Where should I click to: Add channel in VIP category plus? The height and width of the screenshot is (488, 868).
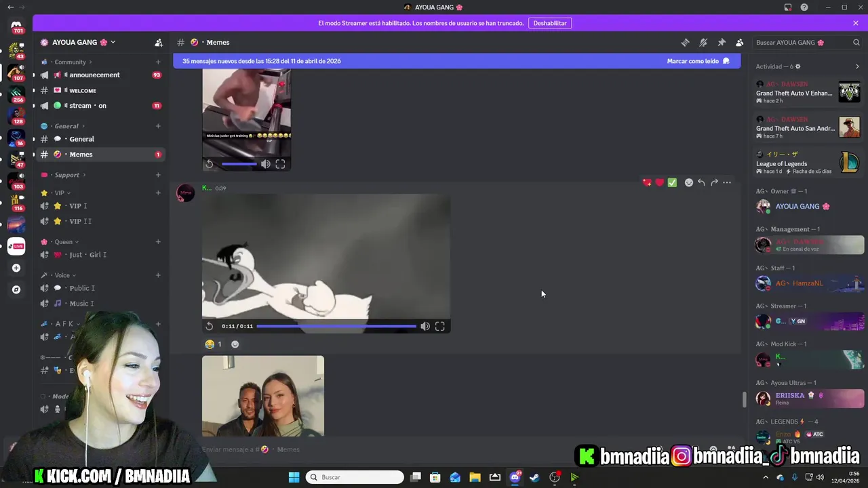tap(158, 193)
